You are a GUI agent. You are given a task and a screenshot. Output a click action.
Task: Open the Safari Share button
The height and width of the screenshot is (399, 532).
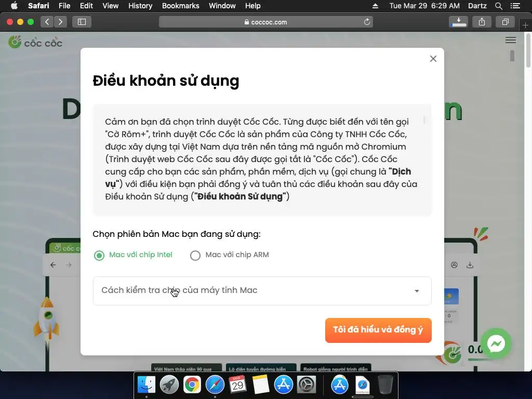coord(482,22)
